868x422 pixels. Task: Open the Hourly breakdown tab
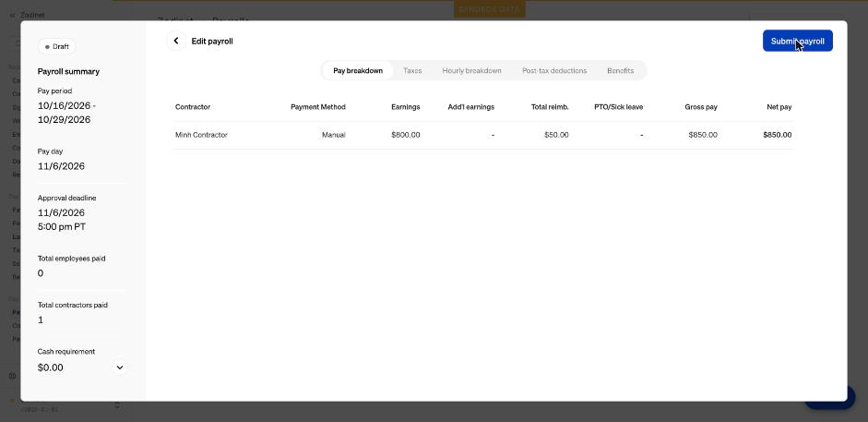coord(471,71)
